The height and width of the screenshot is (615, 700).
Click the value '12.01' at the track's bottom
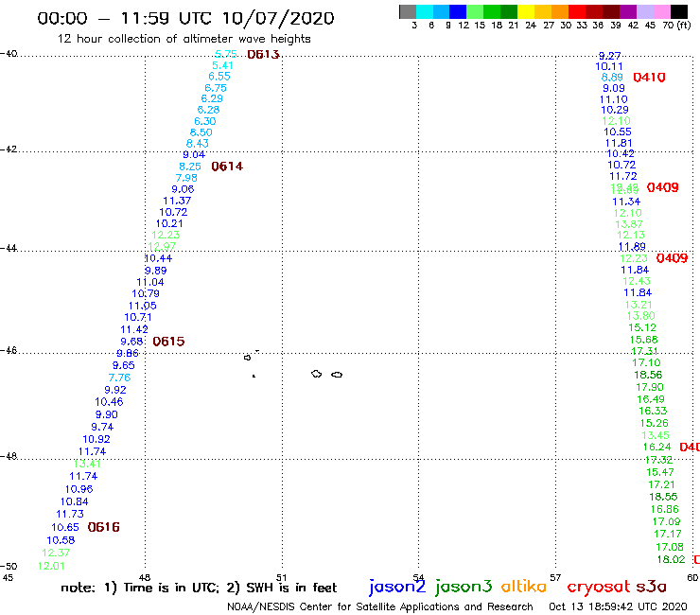(51, 567)
